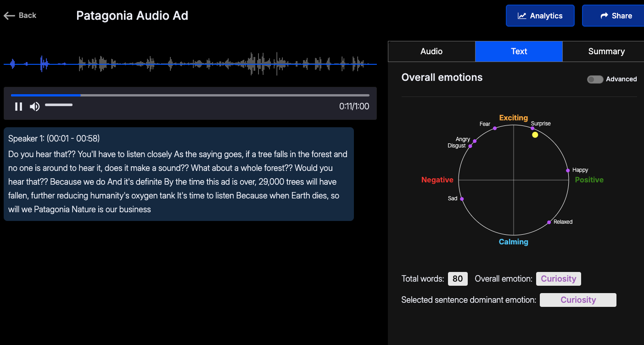Click the Relaxed point on the emotion wheel
Viewport: 644px width, 345px height.
[549, 222]
